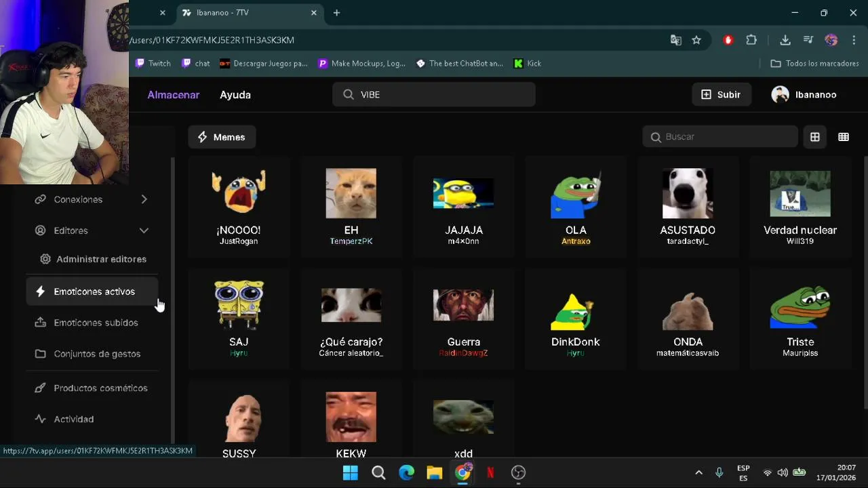The image size is (868, 488).
Task: Open the media control icon in Chrome toolbar
Action: pos(808,40)
